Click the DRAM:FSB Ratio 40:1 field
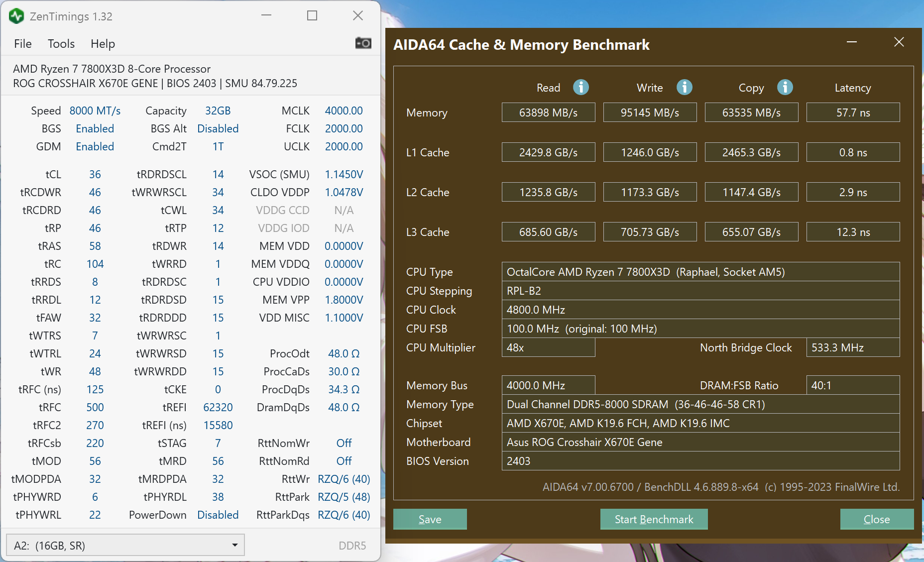Screen dimensions: 924x562 click(x=853, y=385)
